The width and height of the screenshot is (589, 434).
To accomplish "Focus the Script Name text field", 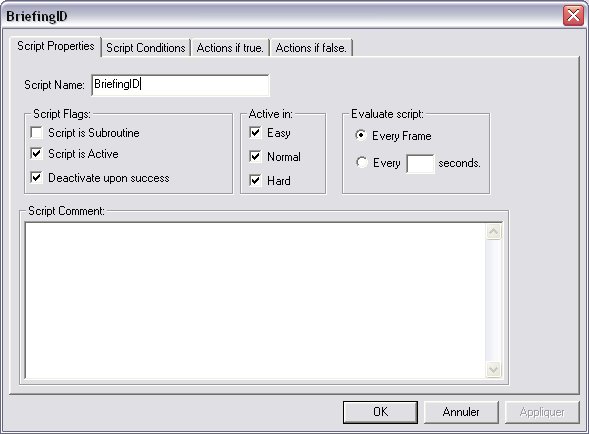I will 180,85.
